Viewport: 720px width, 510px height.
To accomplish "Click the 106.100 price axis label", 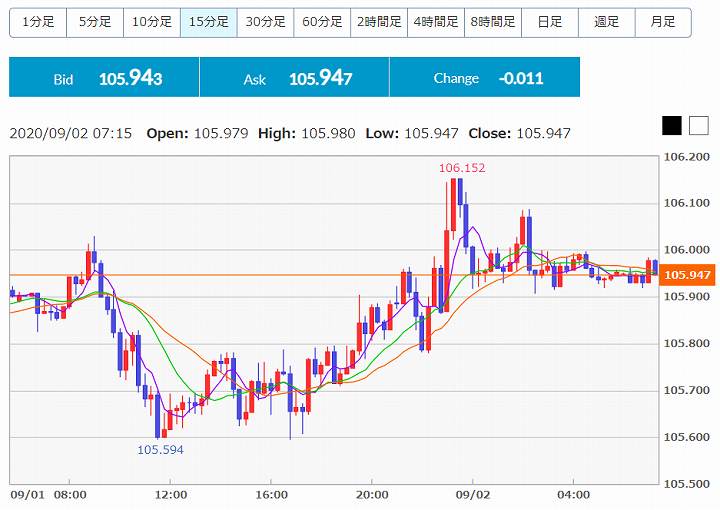I will click(x=687, y=203).
